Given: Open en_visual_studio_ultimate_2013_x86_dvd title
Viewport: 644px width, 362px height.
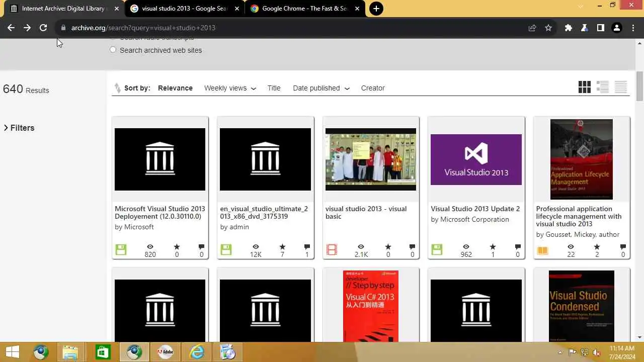Looking at the screenshot, I should click(x=264, y=213).
